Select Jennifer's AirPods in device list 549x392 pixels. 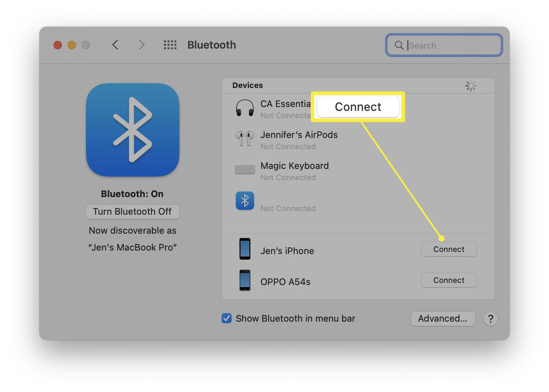(x=299, y=135)
